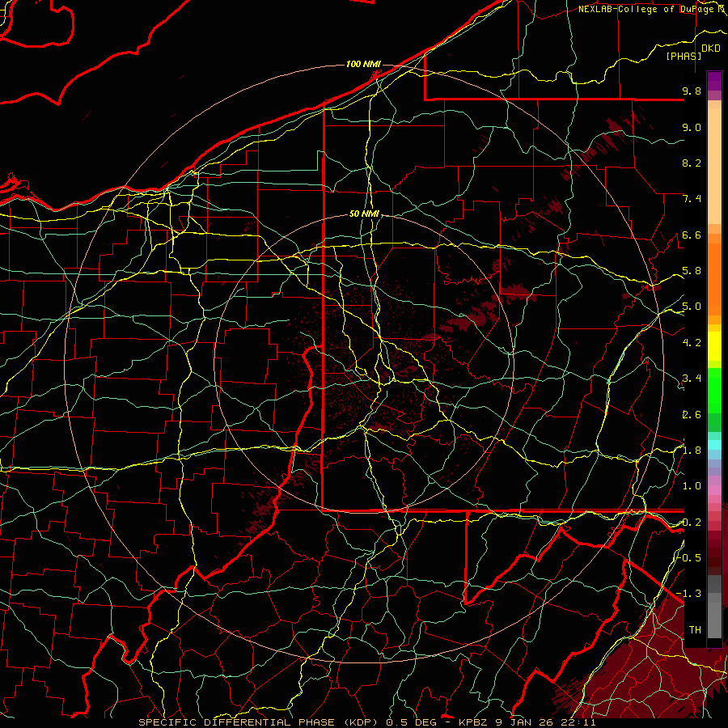Viewport: 728px width, 728px height.
Task: Click the 2.6 scale value label
Action: pyautogui.click(x=692, y=414)
